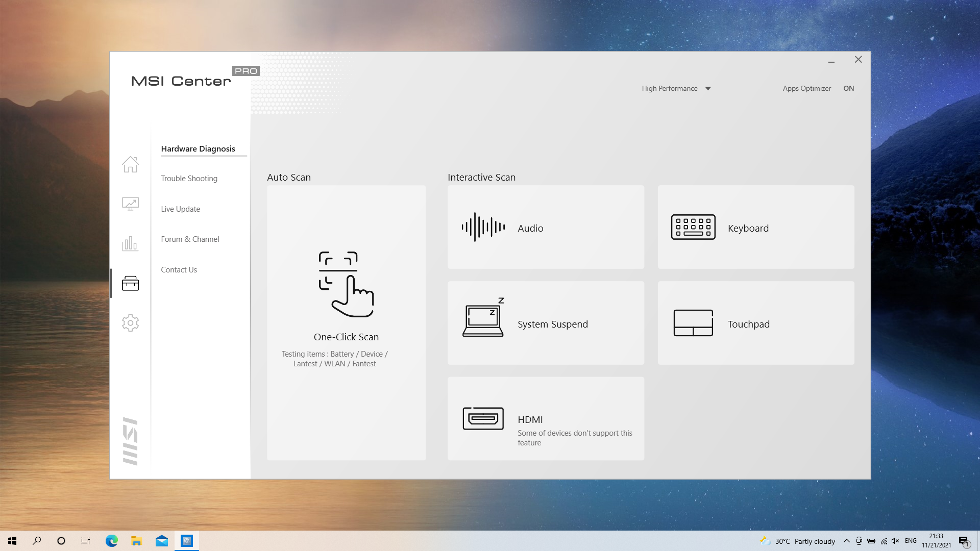This screenshot has height=551, width=980.
Task: Open the performance monitor sidebar icon
Action: tap(130, 204)
